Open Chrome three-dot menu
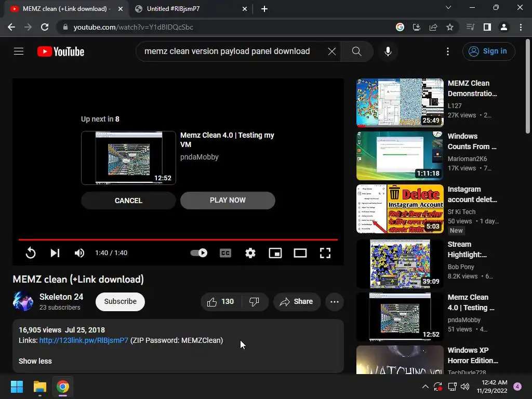 point(521,27)
